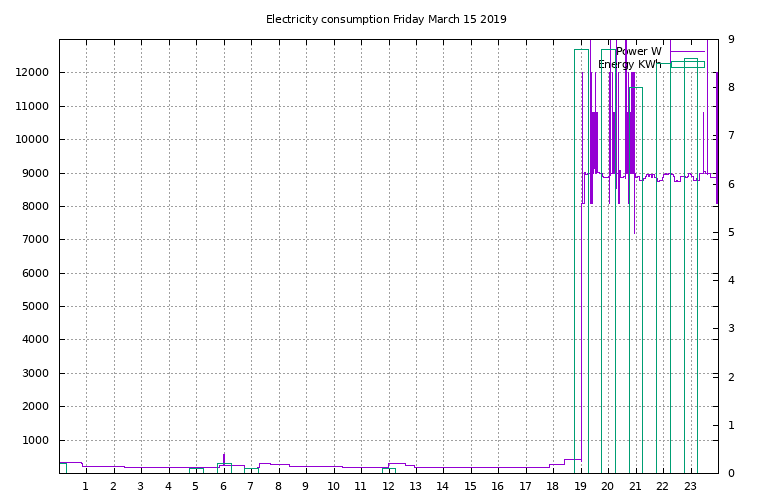Click the left axis label 8000
Viewport: 768px width, 500px height.
[35, 207]
